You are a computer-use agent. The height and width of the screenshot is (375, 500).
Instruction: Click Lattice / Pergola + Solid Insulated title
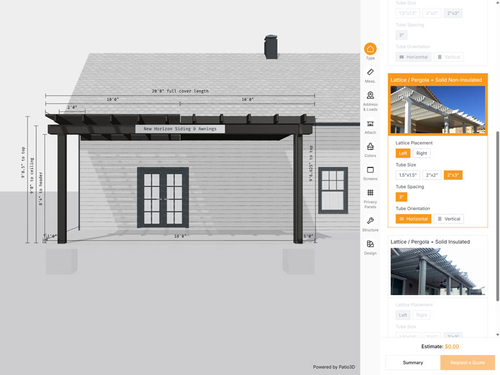[430, 242]
